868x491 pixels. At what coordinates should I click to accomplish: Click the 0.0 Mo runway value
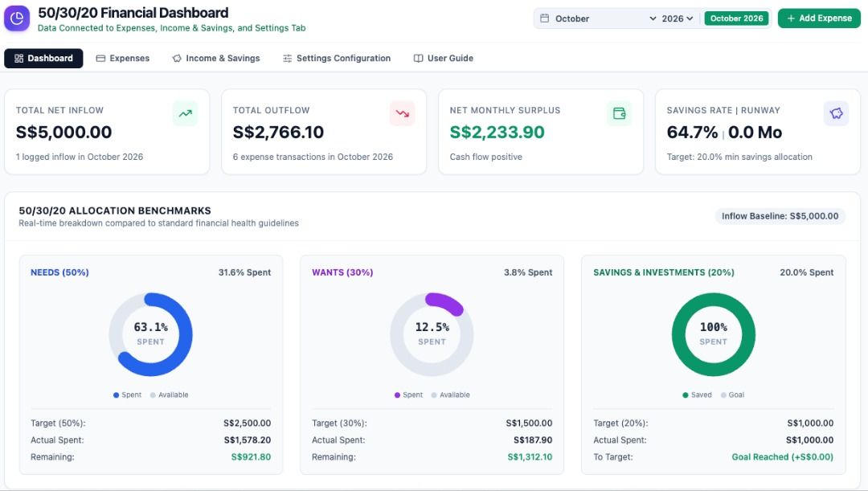(x=755, y=132)
